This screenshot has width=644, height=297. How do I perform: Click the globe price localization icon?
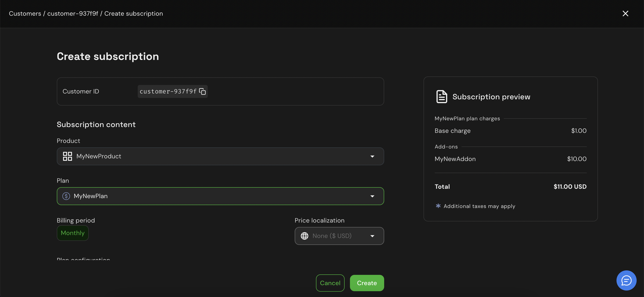pyautogui.click(x=304, y=236)
